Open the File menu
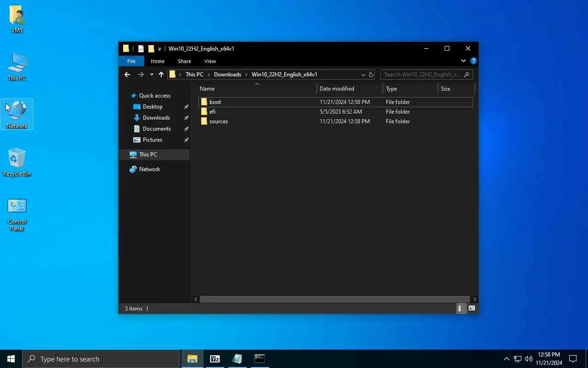 coord(131,61)
